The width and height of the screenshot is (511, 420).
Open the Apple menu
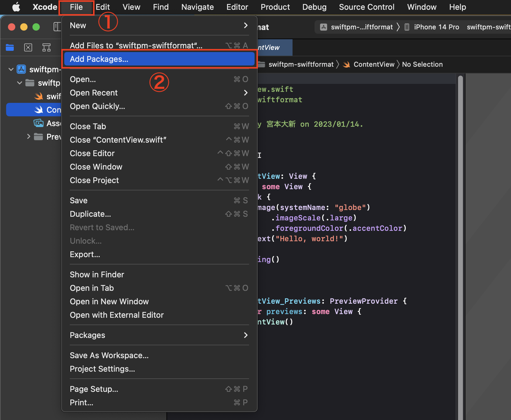(16, 7)
